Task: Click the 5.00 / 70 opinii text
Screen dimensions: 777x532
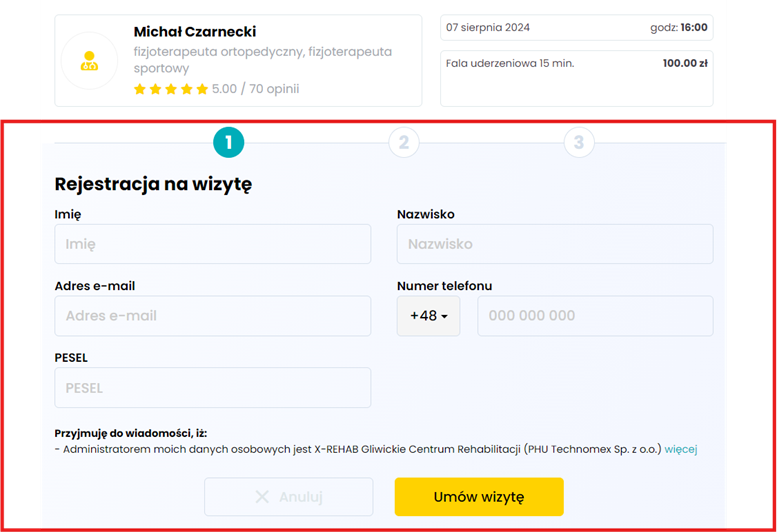Action: [255, 89]
